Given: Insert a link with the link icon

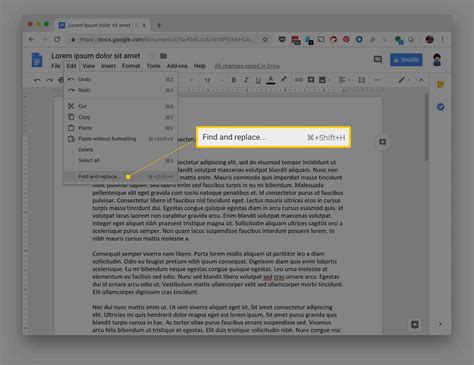Looking at the screenshot, I should click(298, 80).
